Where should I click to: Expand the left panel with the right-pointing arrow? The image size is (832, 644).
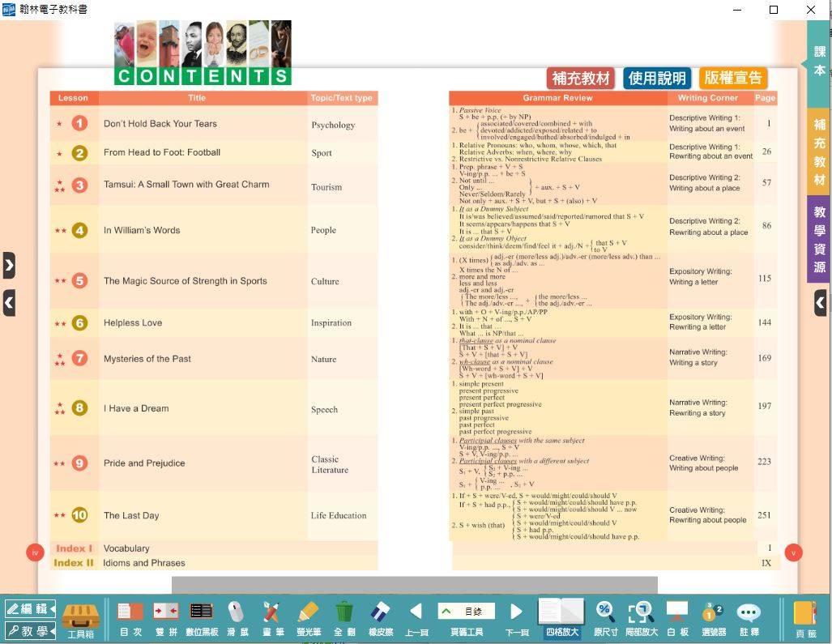click(x=8, y=265)
